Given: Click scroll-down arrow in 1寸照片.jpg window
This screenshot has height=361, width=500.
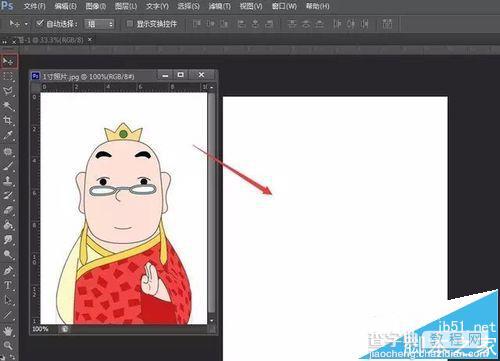Looking at the screenshot, I should click(212, 320).
